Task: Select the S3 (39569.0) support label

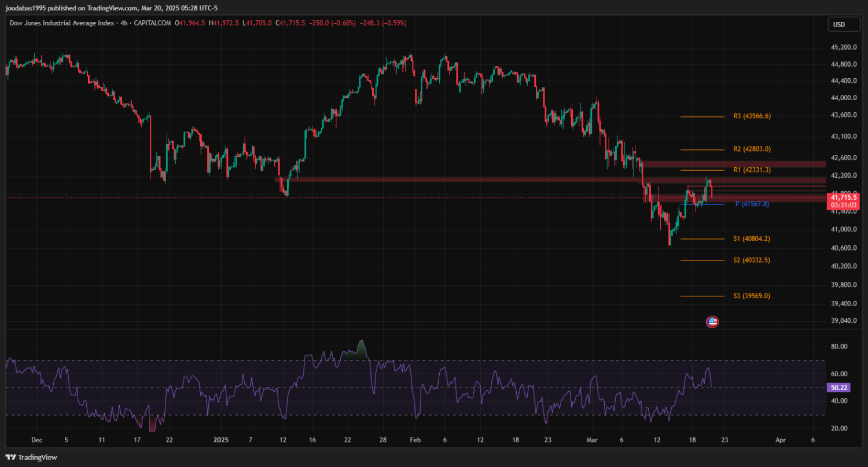Action: (x=752, y=296)
